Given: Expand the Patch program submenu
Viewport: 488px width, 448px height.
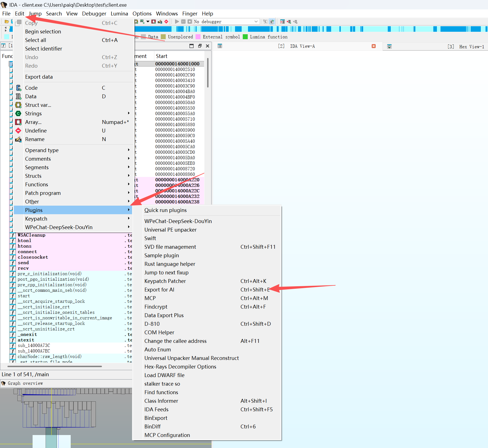Looking at the screenshot, I should point(74,193).
